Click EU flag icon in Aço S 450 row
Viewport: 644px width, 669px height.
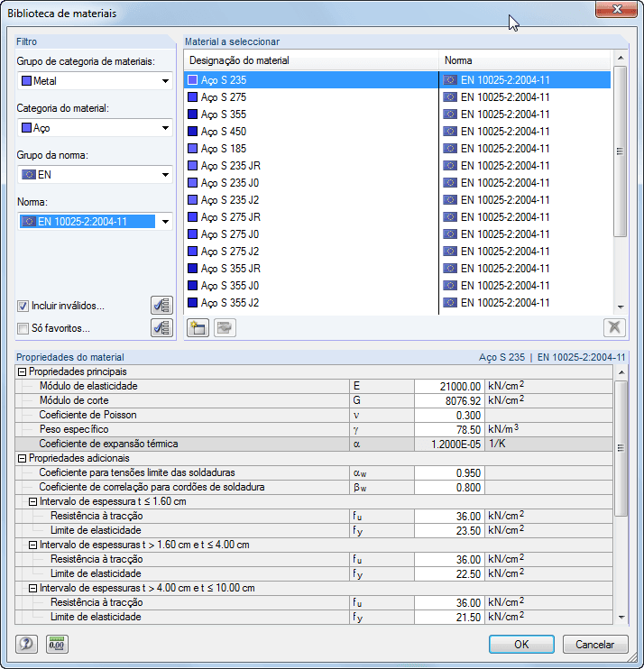450,132
